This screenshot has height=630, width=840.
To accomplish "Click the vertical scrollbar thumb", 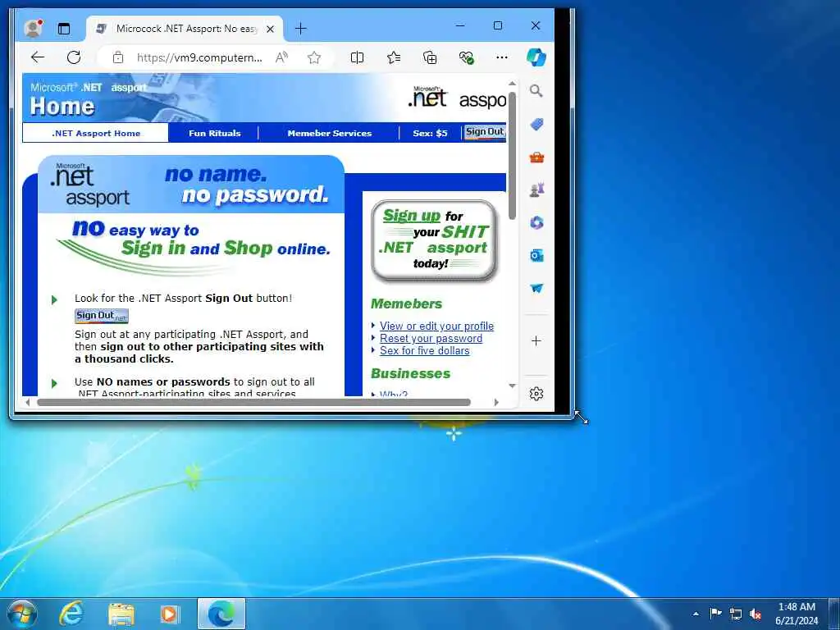I will pos(512,155).
